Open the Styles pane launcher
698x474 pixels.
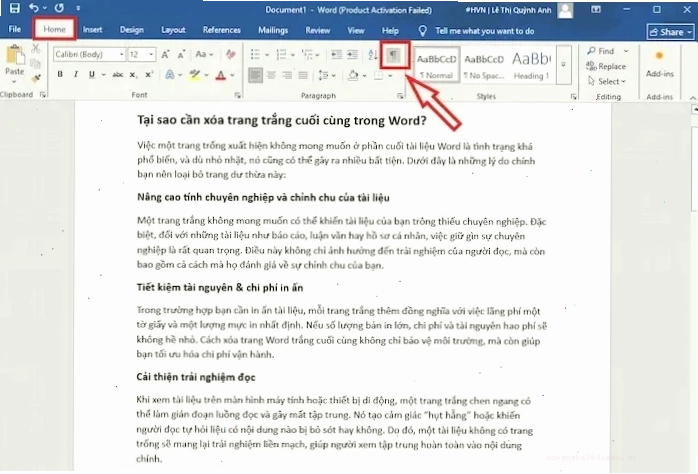(x=573, y=96)
